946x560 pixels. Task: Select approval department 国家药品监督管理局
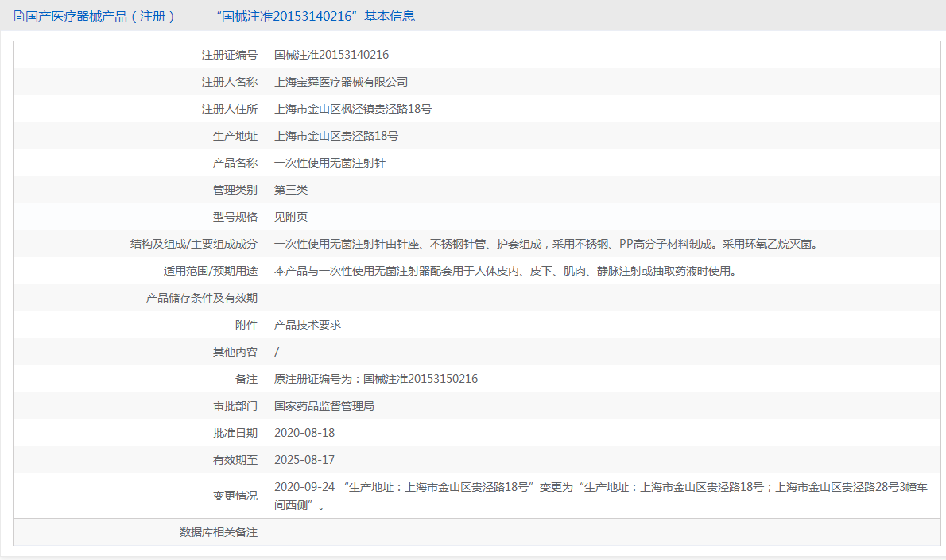click(324, 406)
